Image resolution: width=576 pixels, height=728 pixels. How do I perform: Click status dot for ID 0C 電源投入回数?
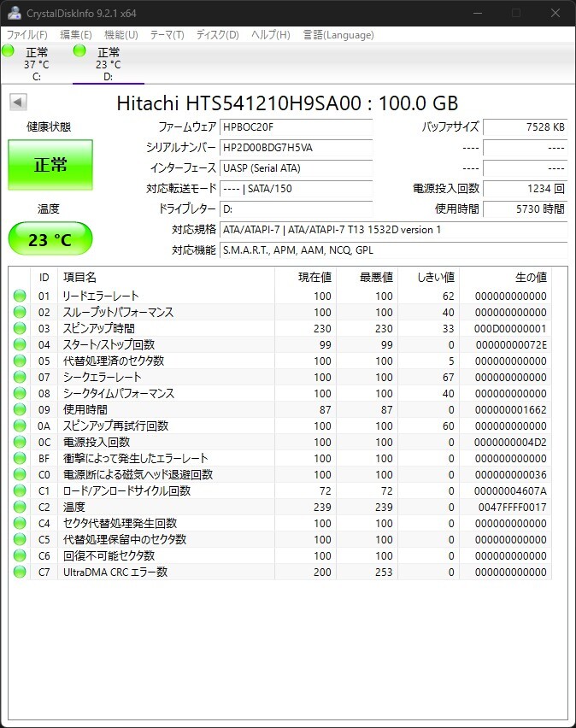pyautogui.click(x=20, y=442)
